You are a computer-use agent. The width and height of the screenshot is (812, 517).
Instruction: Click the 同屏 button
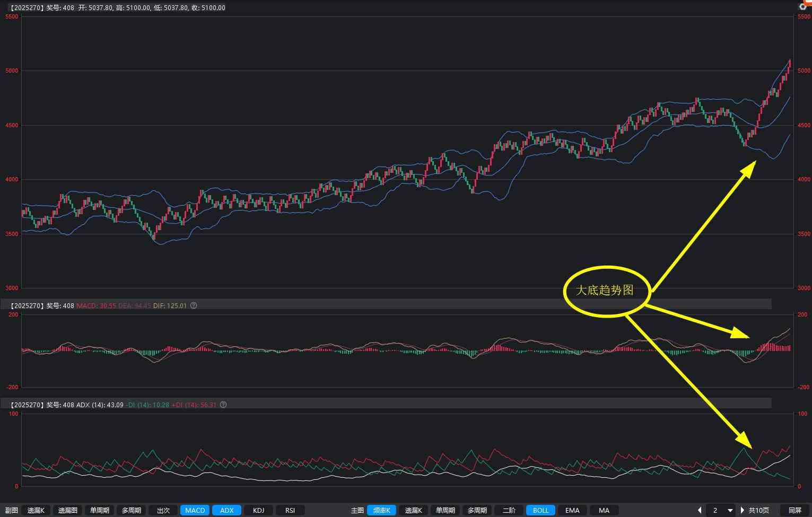click(x=794, y=510)
